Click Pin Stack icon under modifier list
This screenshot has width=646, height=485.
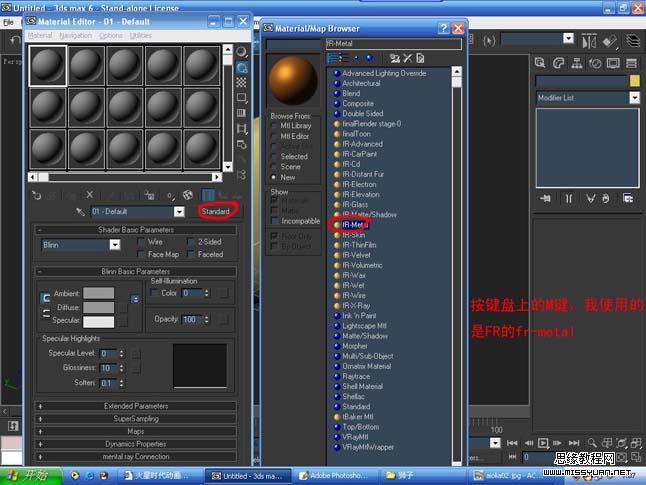pos(545,199)
